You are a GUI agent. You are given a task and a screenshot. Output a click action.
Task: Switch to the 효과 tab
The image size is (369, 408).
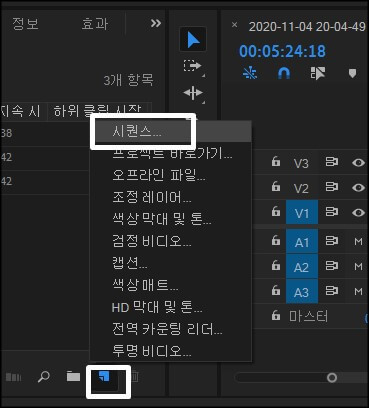(95, 24)
